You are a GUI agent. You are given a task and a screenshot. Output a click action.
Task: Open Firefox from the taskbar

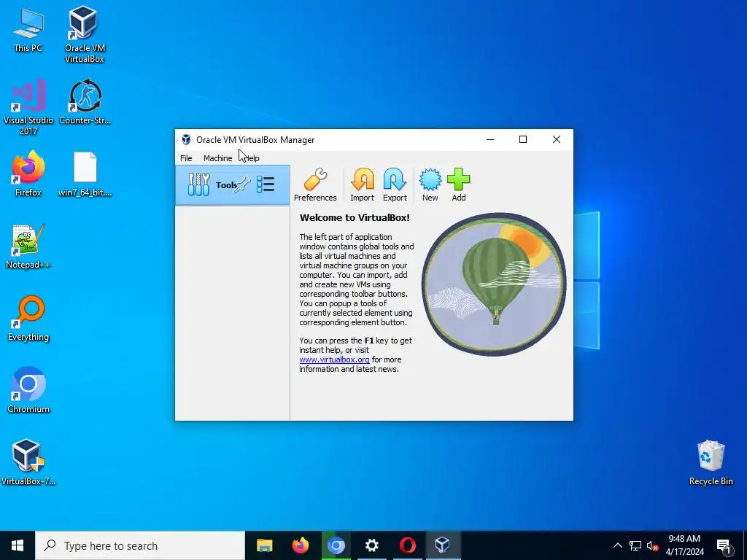(300, 545)
